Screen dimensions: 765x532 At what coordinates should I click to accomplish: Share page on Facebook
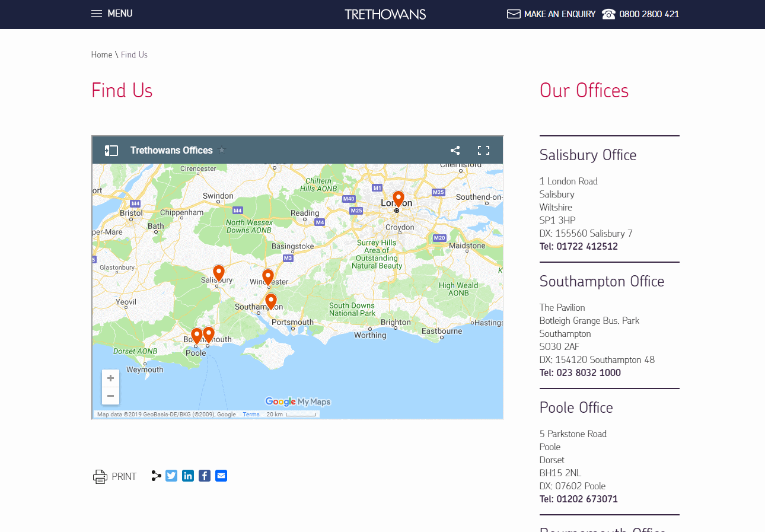pos(205,476)
